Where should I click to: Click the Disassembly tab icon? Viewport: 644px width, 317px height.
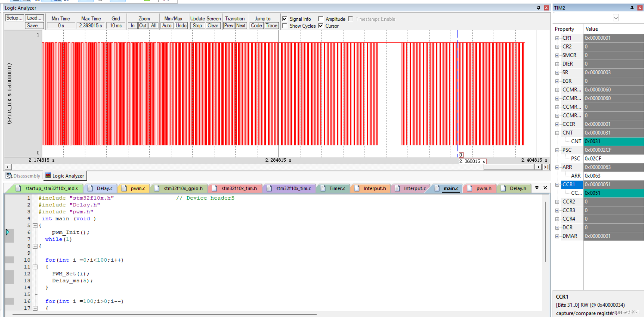click(9, 175)
